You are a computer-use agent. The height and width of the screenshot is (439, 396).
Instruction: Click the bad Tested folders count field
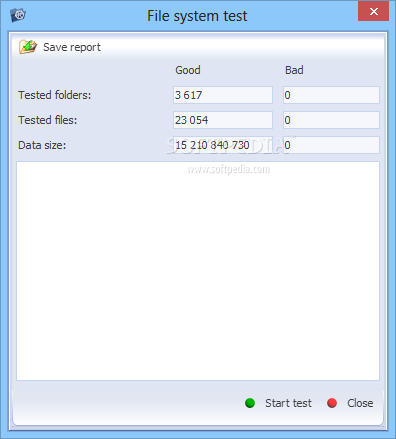point(331,95)
